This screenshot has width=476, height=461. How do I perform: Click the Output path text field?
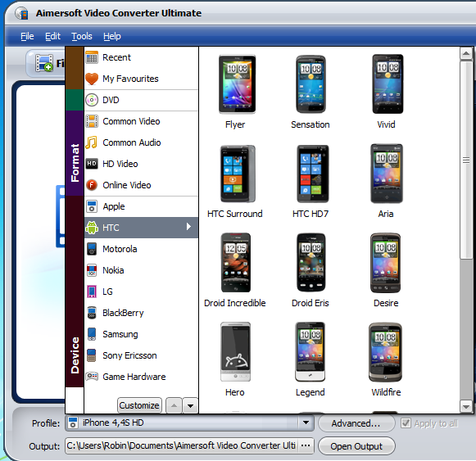(182, 445)
